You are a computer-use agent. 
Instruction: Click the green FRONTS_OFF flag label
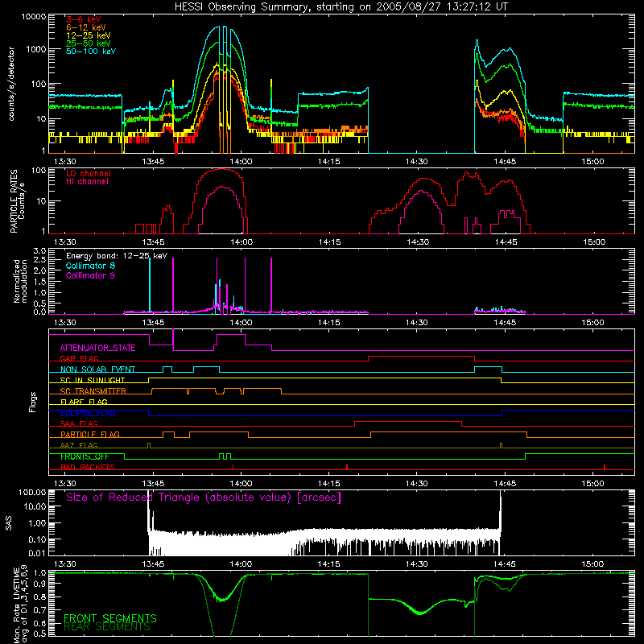pos(85,456)
